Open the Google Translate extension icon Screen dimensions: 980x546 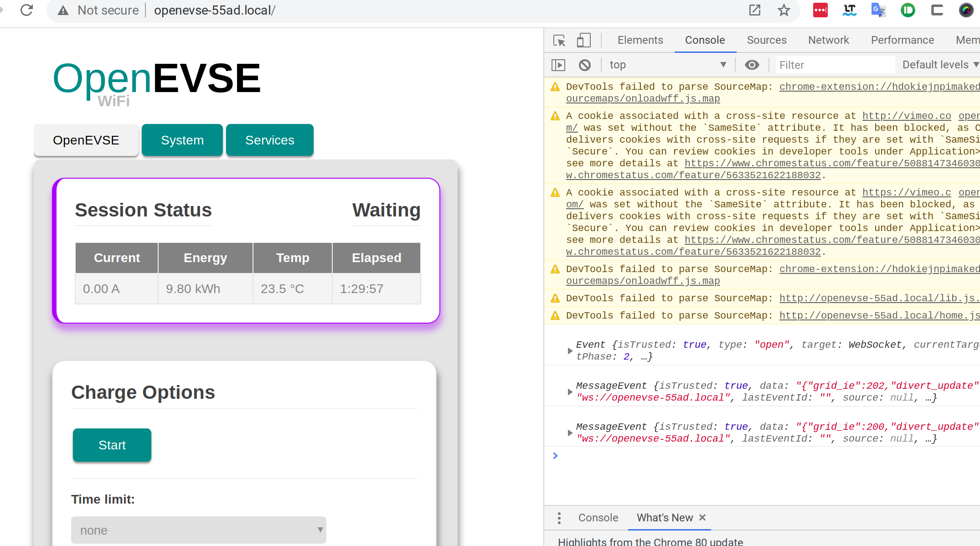click(878, 10)
